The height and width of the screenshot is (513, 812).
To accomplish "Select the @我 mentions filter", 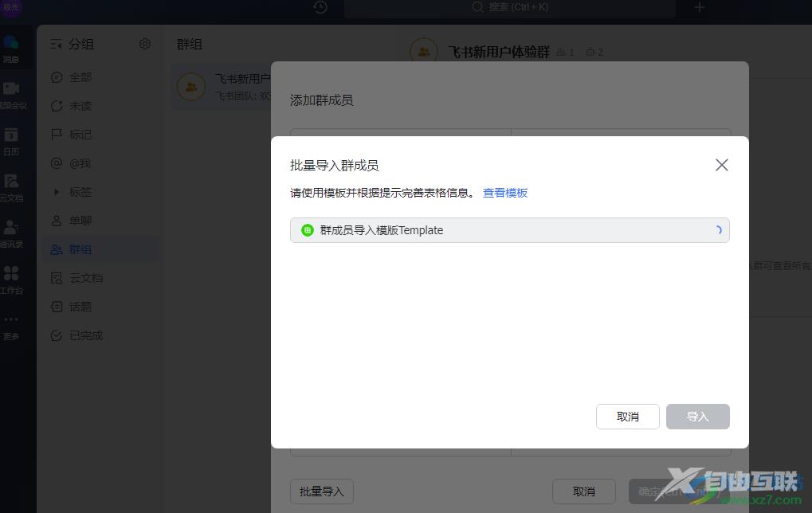I will pos(101,163).
